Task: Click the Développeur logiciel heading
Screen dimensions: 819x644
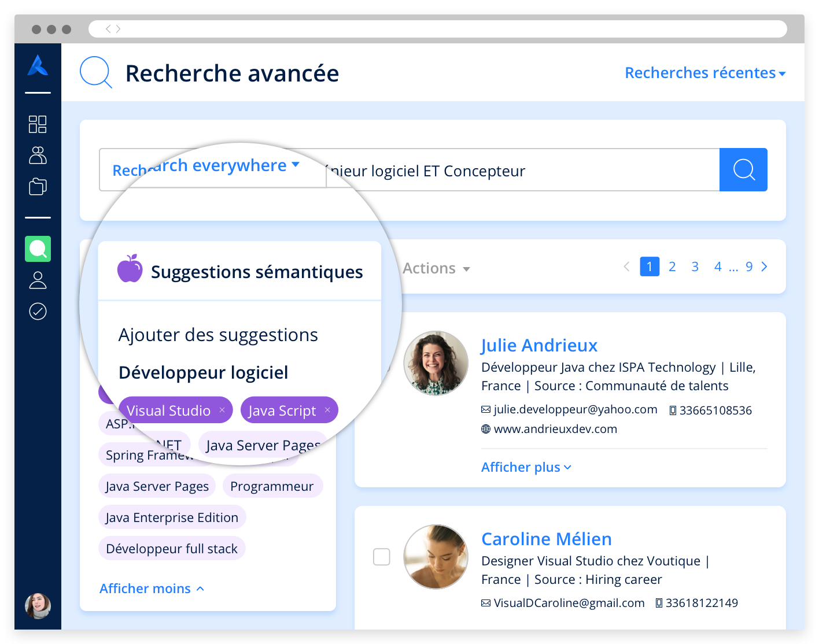Action: pyautogui.click(x=204, y=372)
